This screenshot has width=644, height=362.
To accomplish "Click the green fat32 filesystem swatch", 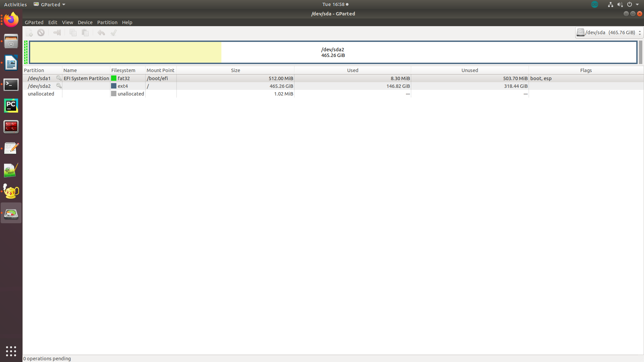I will [x=114, y=78].
